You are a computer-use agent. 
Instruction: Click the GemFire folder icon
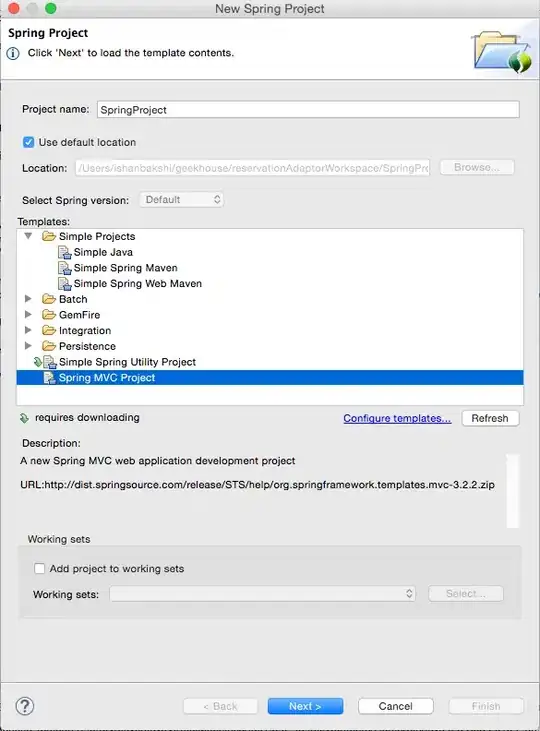[x=49, y=315]
